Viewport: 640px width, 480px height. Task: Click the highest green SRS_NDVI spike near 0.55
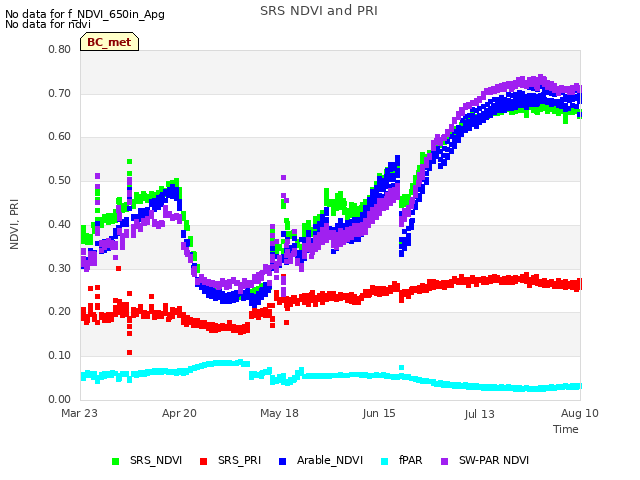point(129,162)
